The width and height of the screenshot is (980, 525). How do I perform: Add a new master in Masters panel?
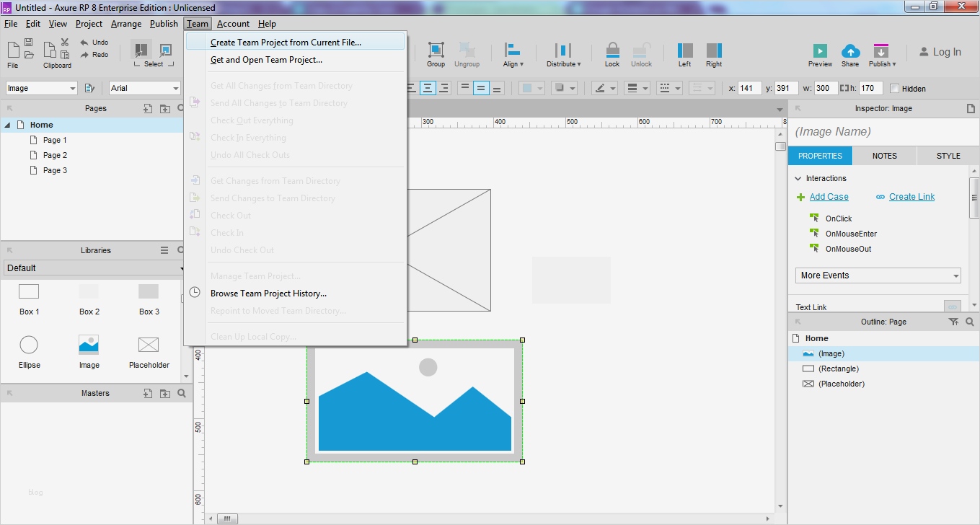[x=148, y=394]
